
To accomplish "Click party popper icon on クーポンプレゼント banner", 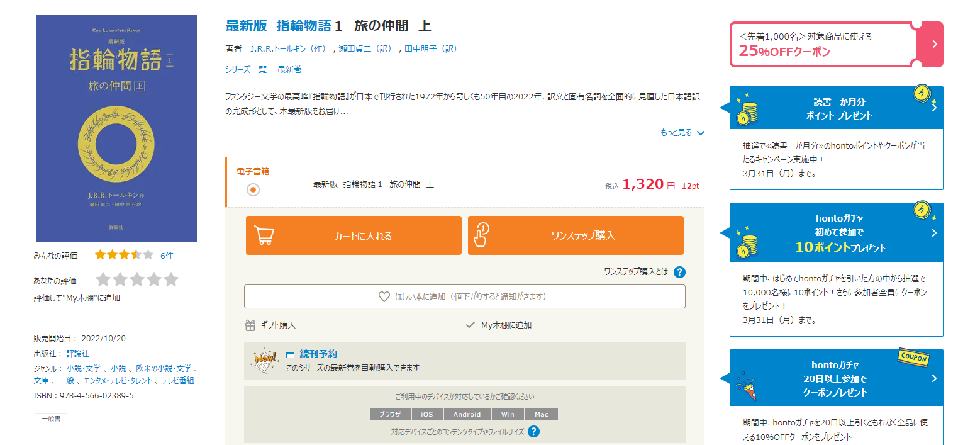I will point(747,385).
